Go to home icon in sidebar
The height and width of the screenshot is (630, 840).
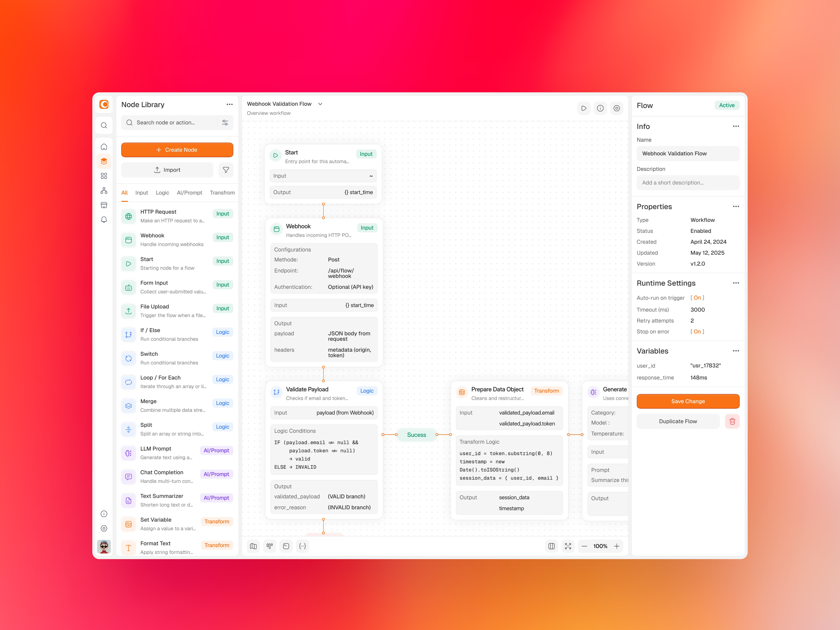click(104, 147)
